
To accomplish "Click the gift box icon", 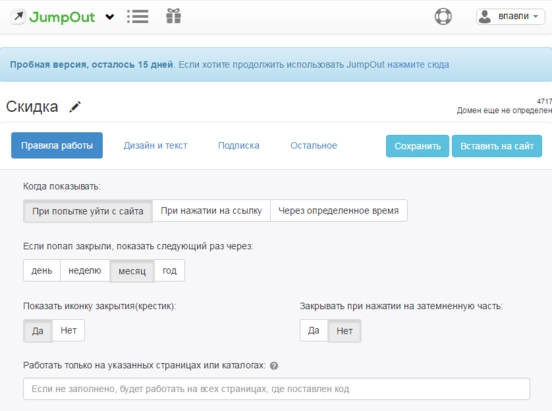I will [174, 16].
